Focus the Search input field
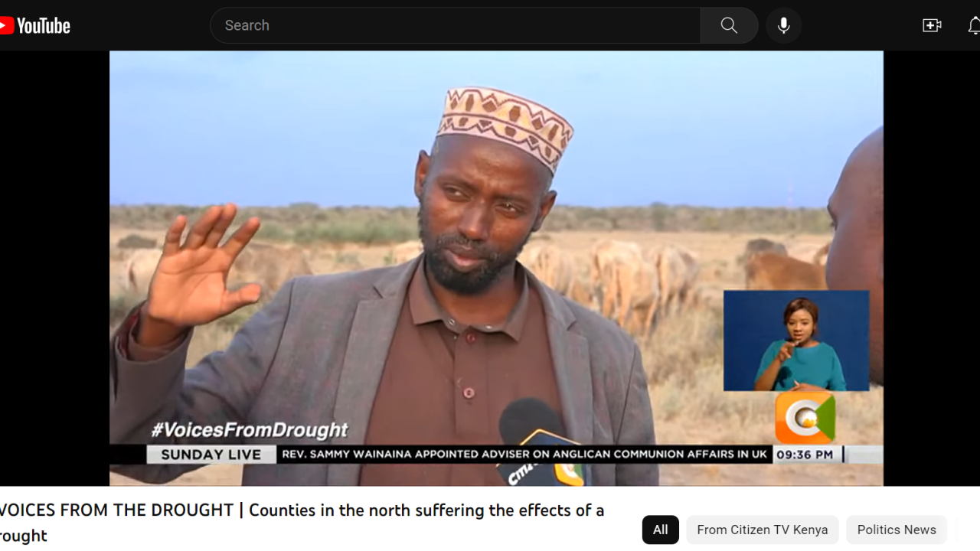Screen dimensions: 980x551 (x=455, y=25)
